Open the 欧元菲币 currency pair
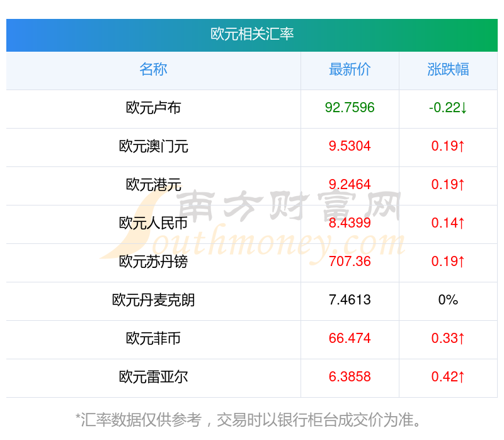 point(153,339)
